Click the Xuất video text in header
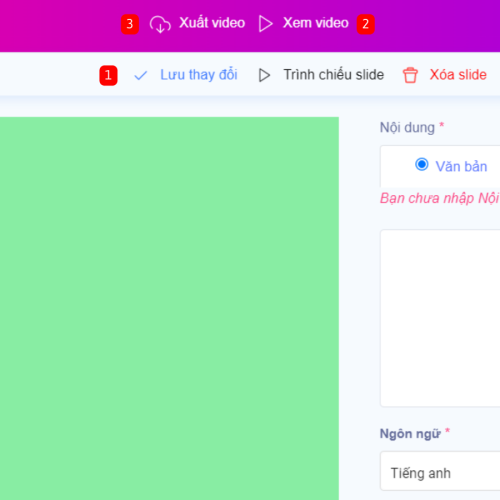Viewport: 500px width, 500px height. (212, 23)
